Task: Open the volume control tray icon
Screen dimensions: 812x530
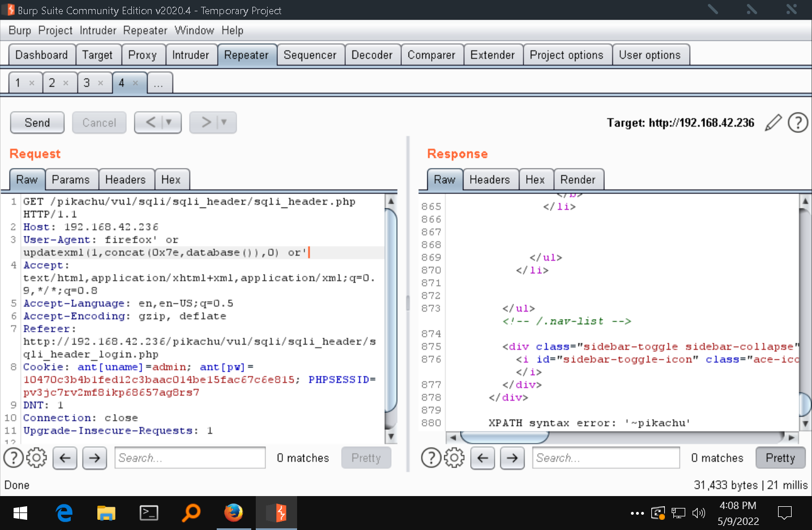Action: coord(699,513)
